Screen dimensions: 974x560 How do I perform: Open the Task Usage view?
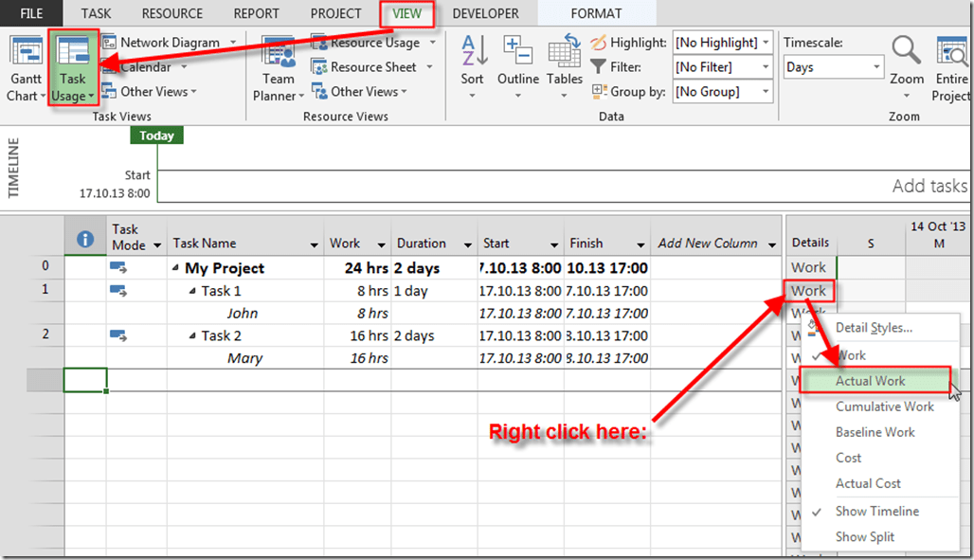click(x=72, y=59)
